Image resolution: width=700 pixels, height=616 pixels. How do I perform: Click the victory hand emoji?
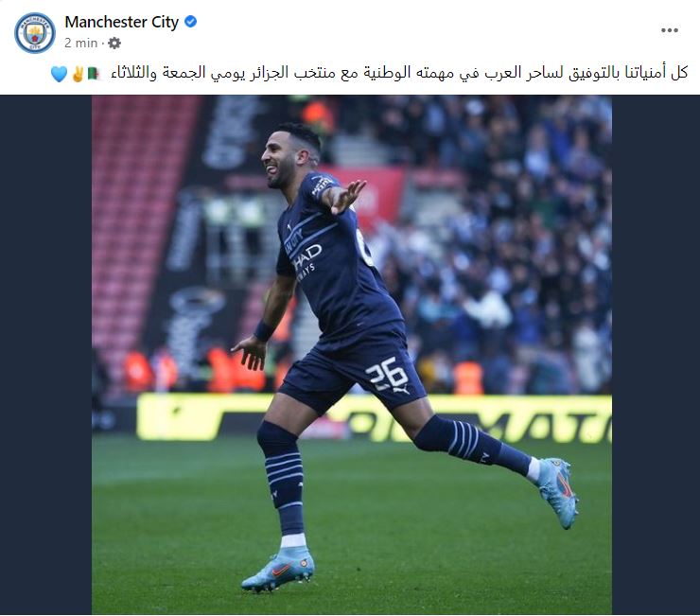point(78,74)
